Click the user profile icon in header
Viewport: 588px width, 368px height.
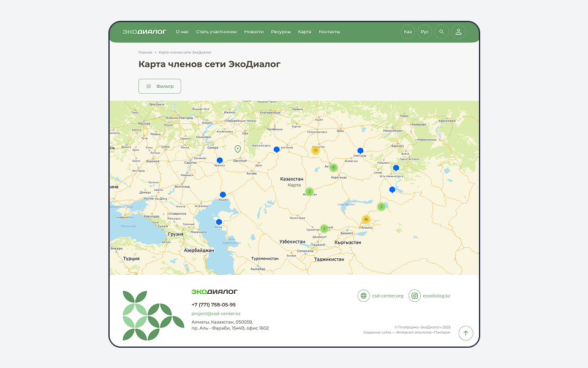click(459, 31)
